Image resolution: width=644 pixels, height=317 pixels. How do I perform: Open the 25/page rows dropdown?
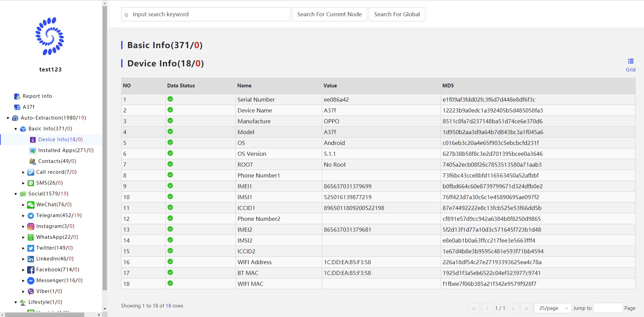pos(553,308)
